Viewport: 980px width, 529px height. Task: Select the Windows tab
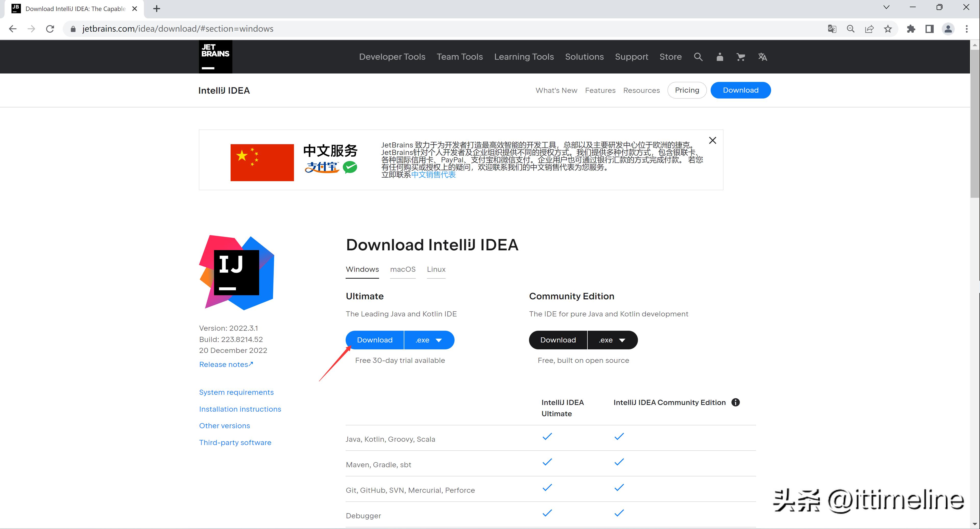[x=362, y=269]
